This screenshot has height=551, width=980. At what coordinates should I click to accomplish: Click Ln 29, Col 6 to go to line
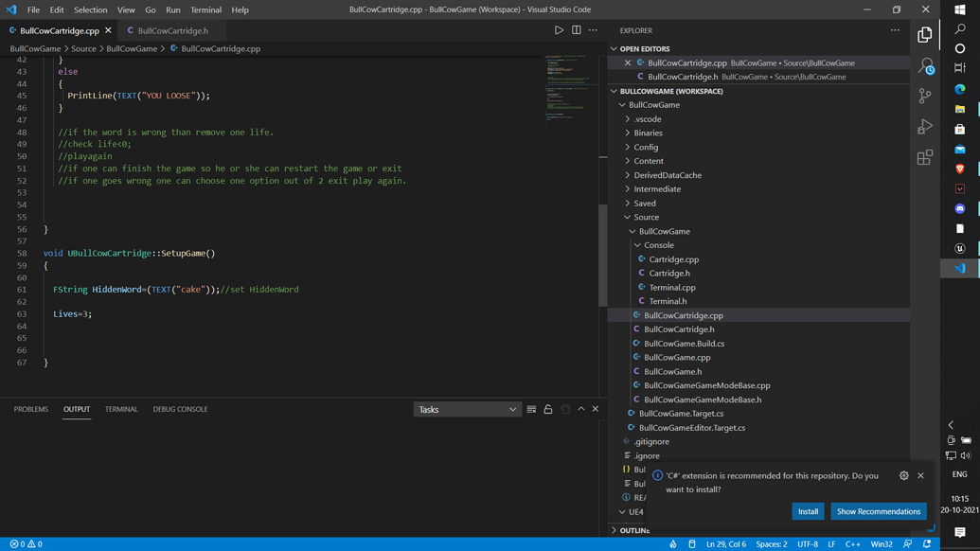(x=725, y=544)
